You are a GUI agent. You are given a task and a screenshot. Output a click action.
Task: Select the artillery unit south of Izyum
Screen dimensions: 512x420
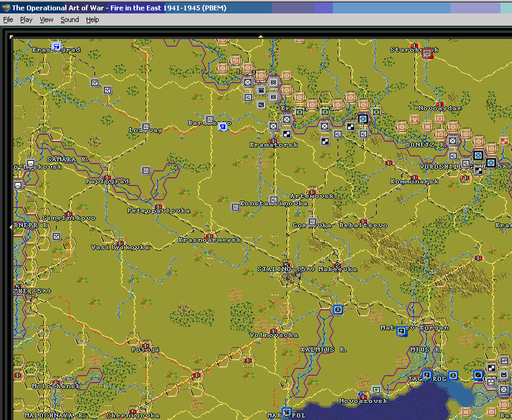coord(261,90)
